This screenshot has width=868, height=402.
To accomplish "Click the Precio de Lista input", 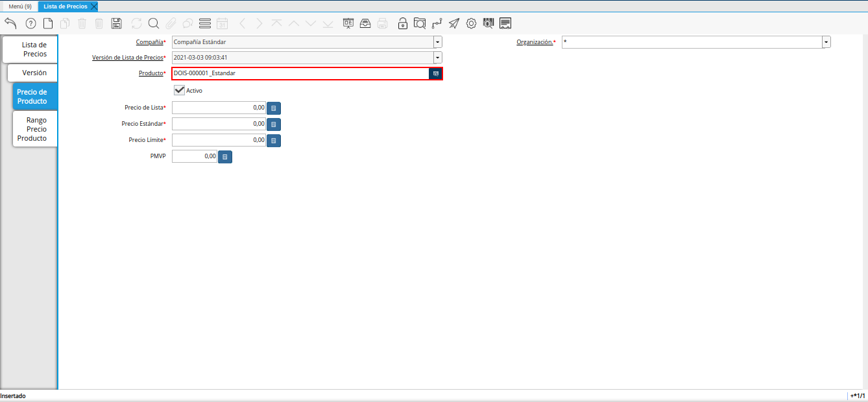I will 219,108.
